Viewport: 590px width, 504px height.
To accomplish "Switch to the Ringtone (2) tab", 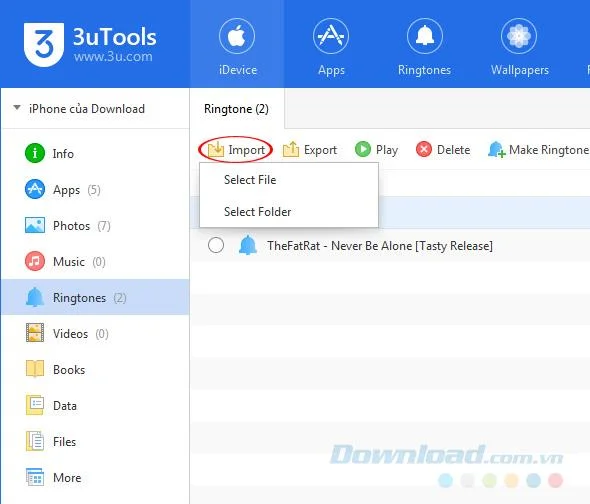I will pos(236,109).
